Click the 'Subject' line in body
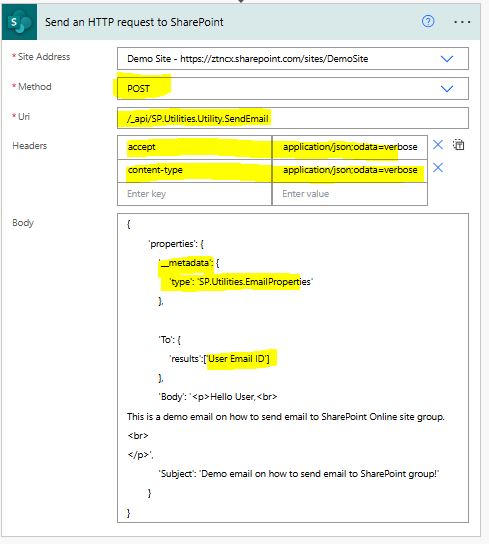The width and height of the screenshot is (489, 544). point(299,474)
